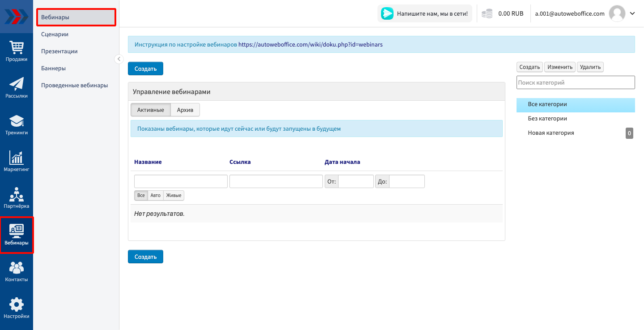Filter webinars by Авто type
The image size is (644, 330).
[155, 196]
